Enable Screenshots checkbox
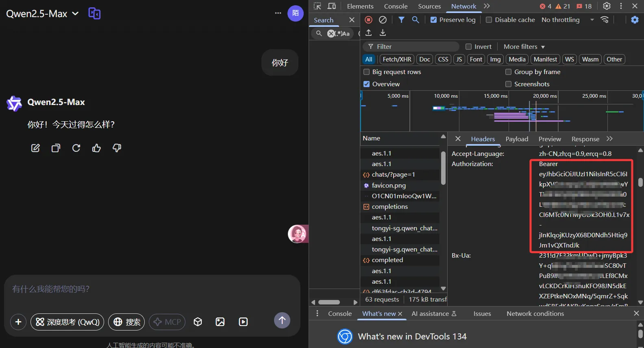This screenshot has width=644, height=348. 508,84
